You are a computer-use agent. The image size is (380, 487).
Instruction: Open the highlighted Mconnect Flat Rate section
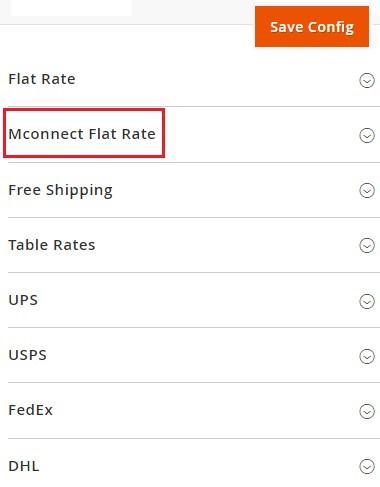(82, 134)
